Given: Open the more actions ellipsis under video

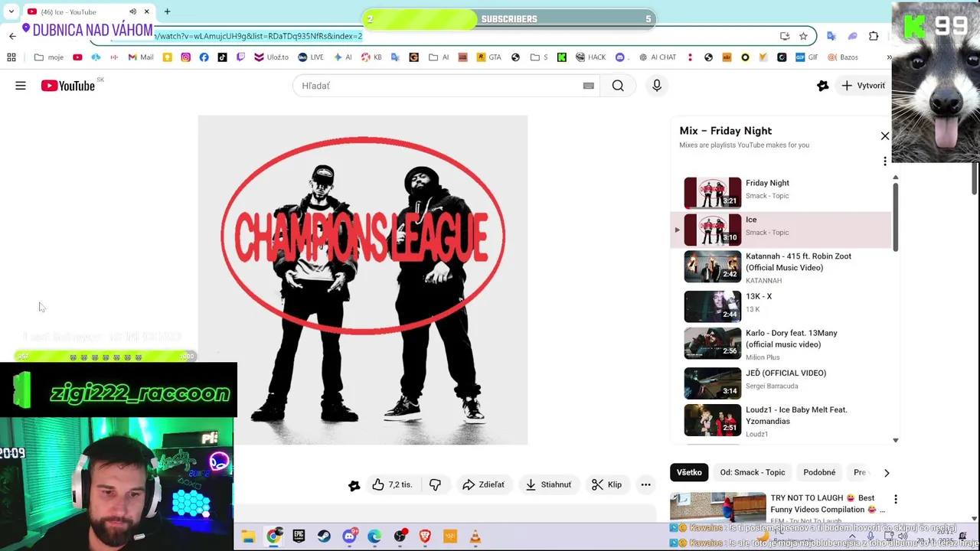Looking at the screenshot, I should tap(645, 484).
